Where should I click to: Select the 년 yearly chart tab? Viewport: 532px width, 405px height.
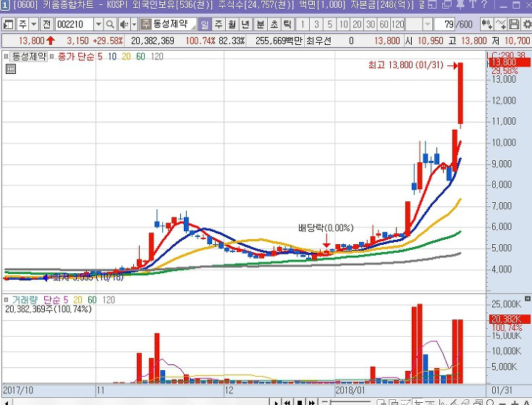(x=245, y=25)
